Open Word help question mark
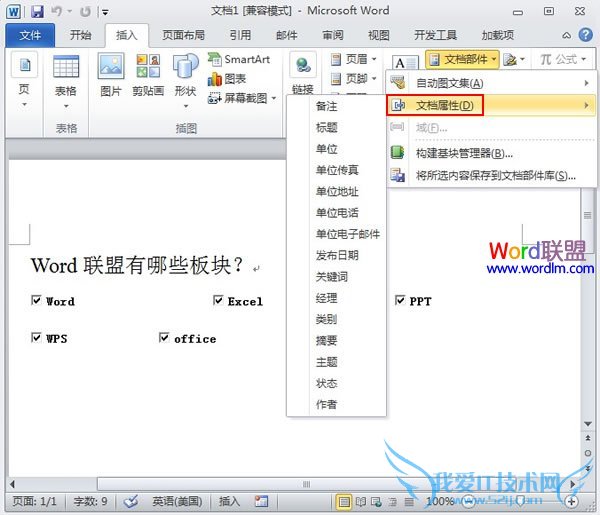 [x=585, y=35]
